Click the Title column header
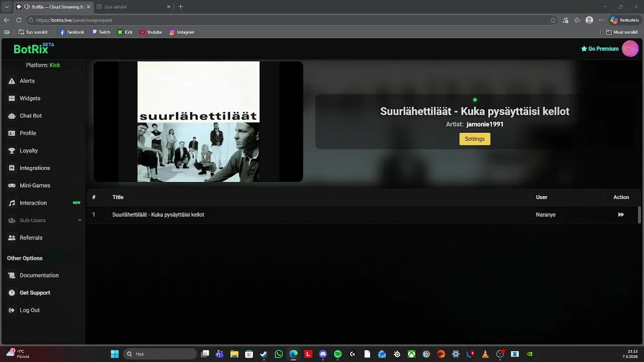This screenshot has width=644, height=362. tap(118, 198)
